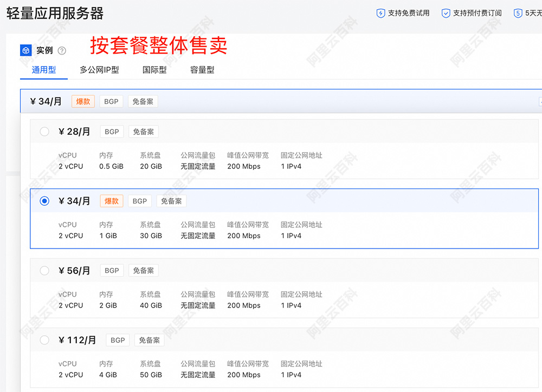Image resolution: width=542 pixels, height=392 pixels.
Task: Click the 支持免费试用 text link
Action: (x=409, y=13)
